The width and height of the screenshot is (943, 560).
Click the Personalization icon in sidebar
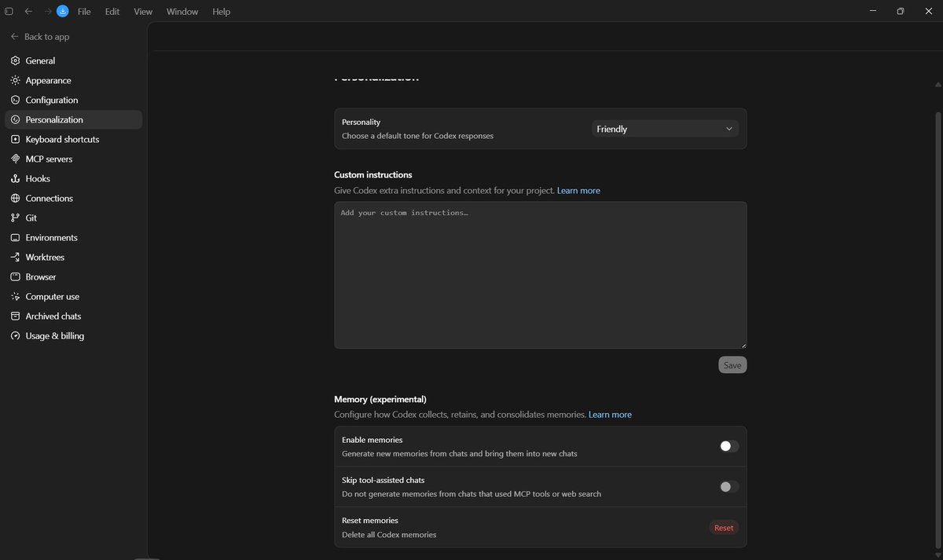[15, 119]
